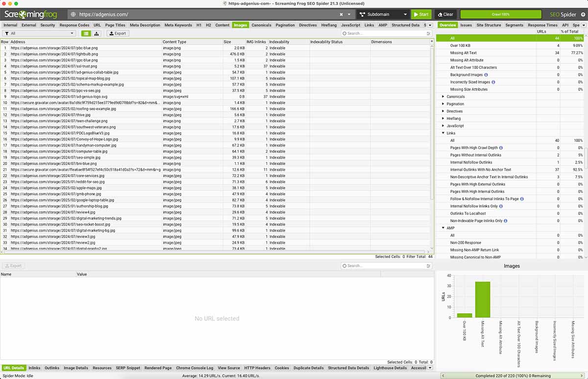This screenshot has width=588, height=379.
Task: Switch to the Page Titles tab
Action: [115, 25]
